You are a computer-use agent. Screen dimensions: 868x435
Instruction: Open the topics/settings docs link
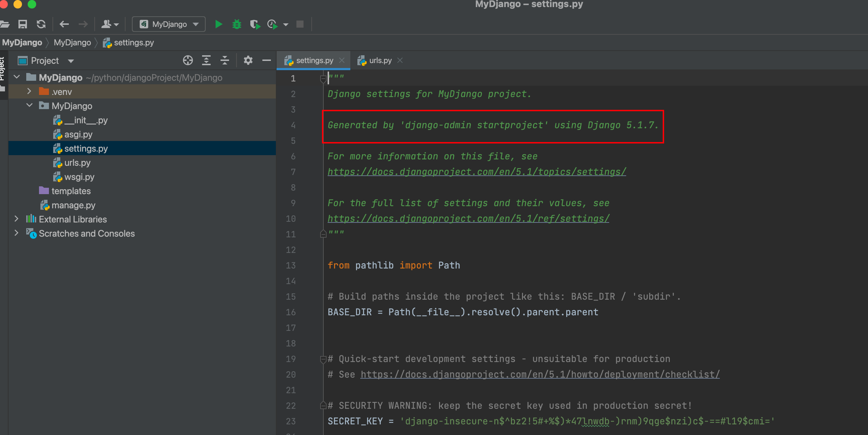pos(477,172)
